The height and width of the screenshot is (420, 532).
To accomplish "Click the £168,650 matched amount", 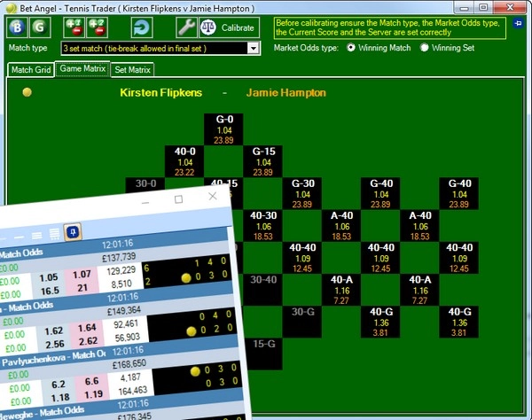I will point(129,364).
